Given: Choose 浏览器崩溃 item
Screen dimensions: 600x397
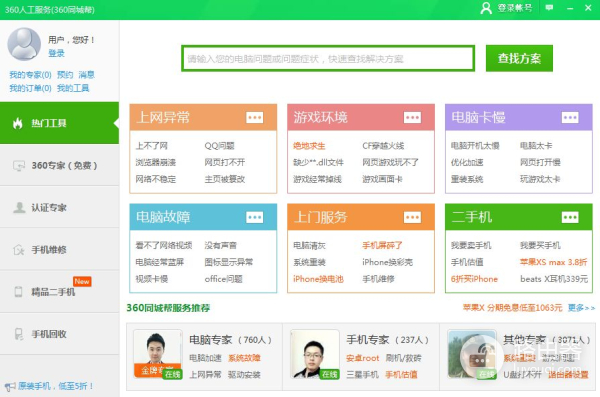Looking at the screenshot, I should (156, 162).
